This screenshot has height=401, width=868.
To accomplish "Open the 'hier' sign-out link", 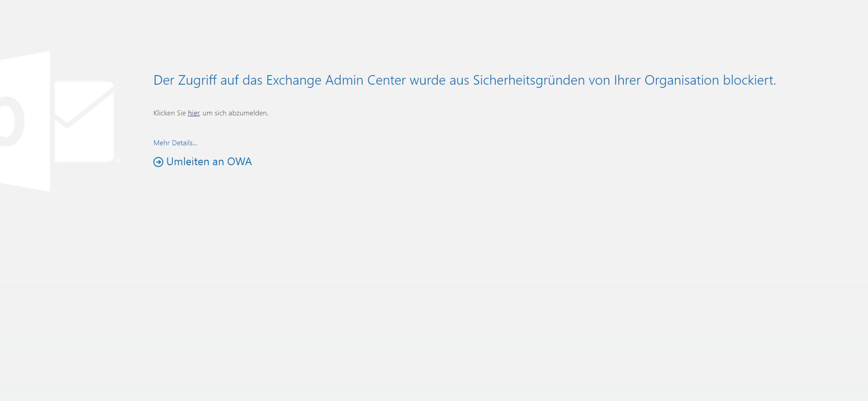I will tap(194, 113).
